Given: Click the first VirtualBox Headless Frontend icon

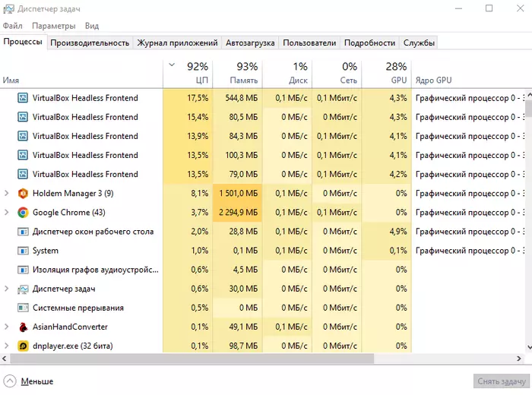Looking at the screenshot, I should coord(23,98).
